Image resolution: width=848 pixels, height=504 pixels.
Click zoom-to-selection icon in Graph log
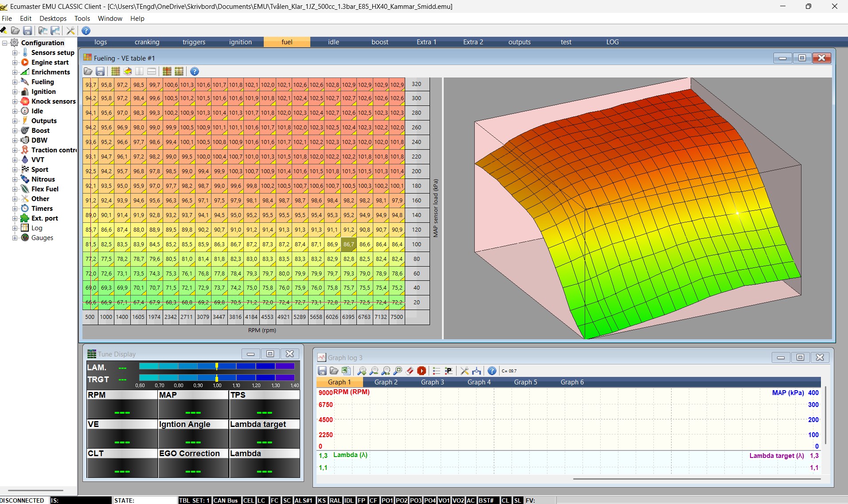click(398, 371)
